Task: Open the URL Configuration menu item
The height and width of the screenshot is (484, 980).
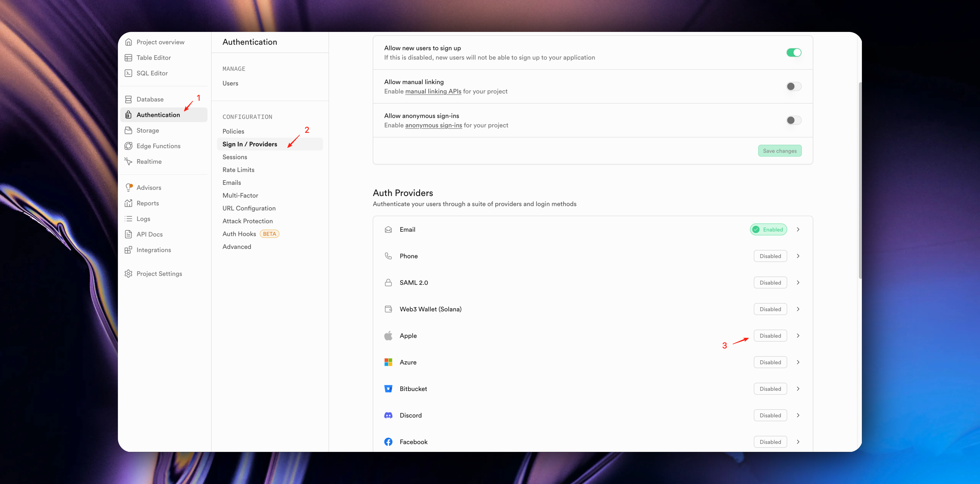Action: [x=249, y=208]
